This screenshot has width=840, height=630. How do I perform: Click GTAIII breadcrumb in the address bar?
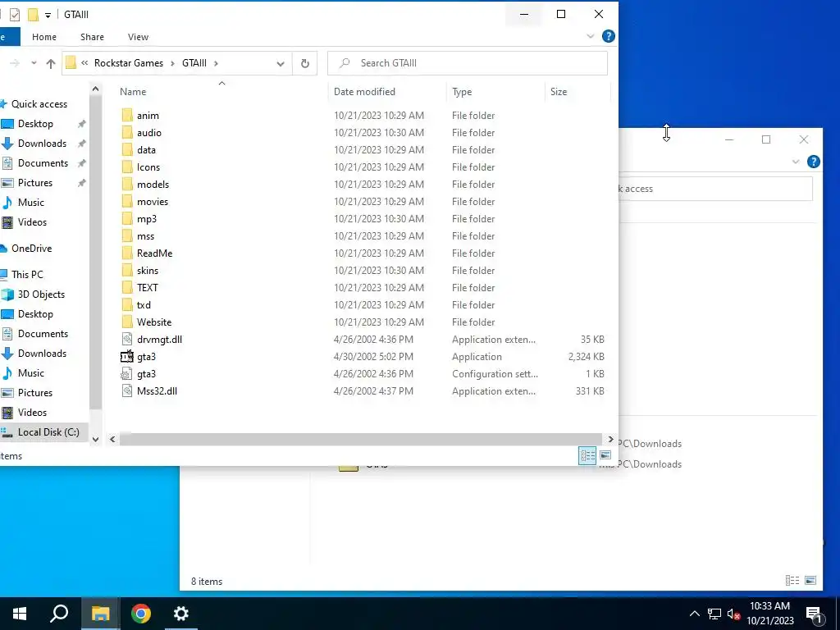[x=194, y=63]
